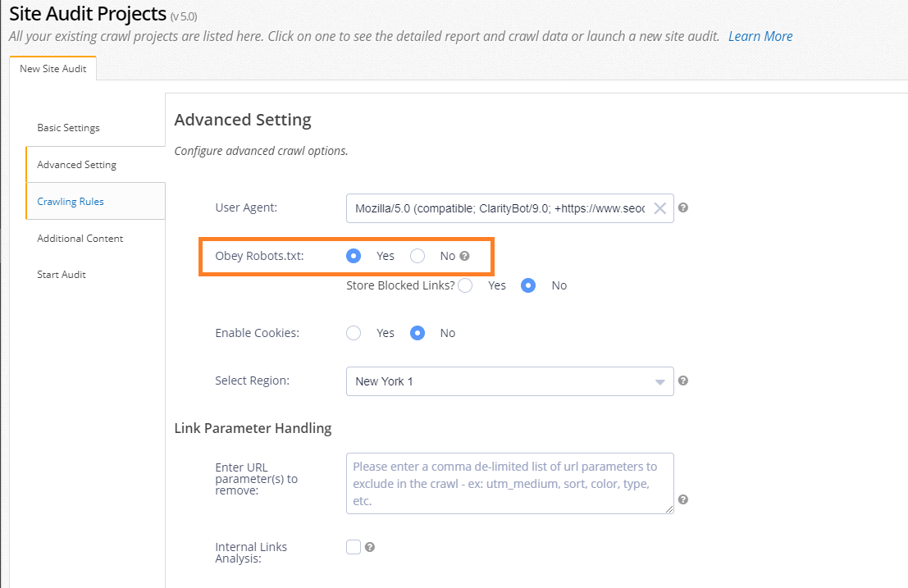Clear the User Agent field with X icon
The width and height of the screenshot is (908, 588).
pos(659,208)
